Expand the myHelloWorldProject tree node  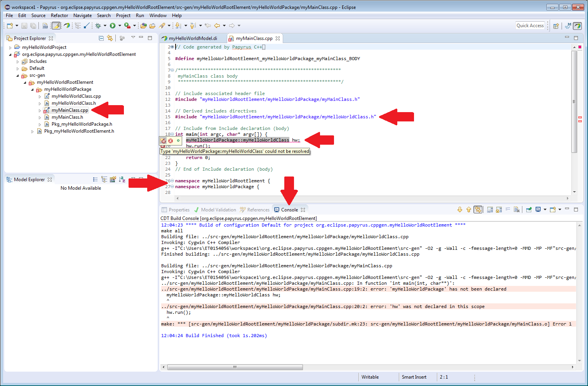click(10, 47)
